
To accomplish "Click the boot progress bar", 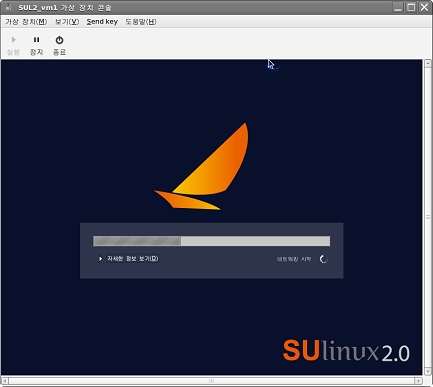I will pyautogui.click(x=212, y=241).
